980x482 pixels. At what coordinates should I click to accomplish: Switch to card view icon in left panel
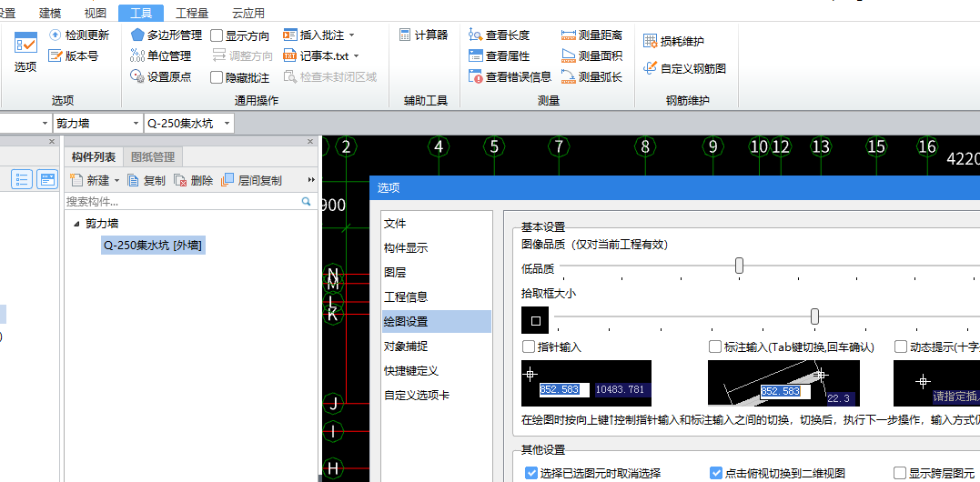point(47,179)
